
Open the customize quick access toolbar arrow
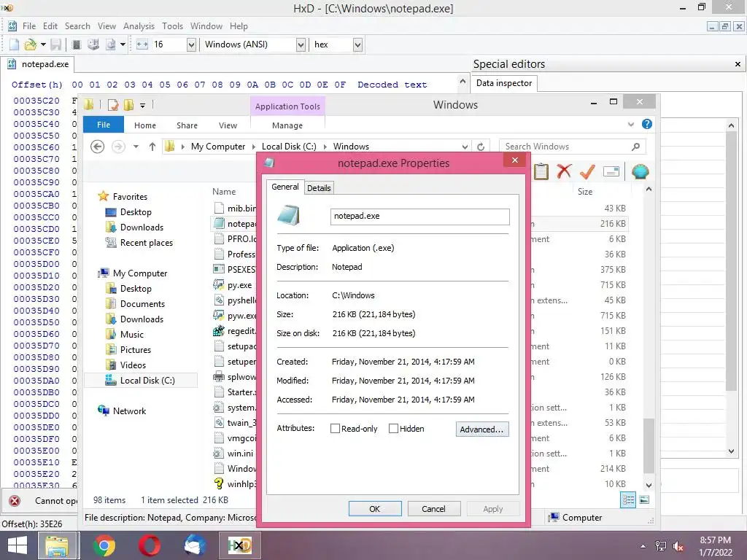(x=142, y=105)
